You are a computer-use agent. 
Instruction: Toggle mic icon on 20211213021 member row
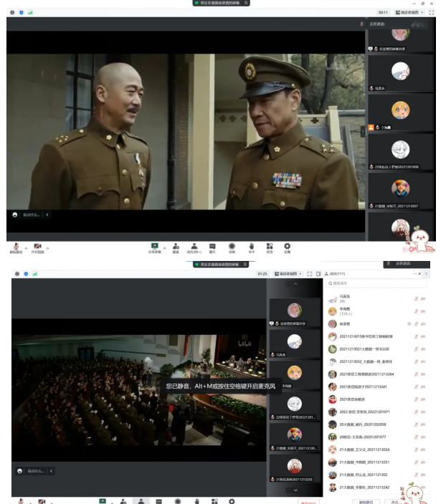(x=416, y=349)
